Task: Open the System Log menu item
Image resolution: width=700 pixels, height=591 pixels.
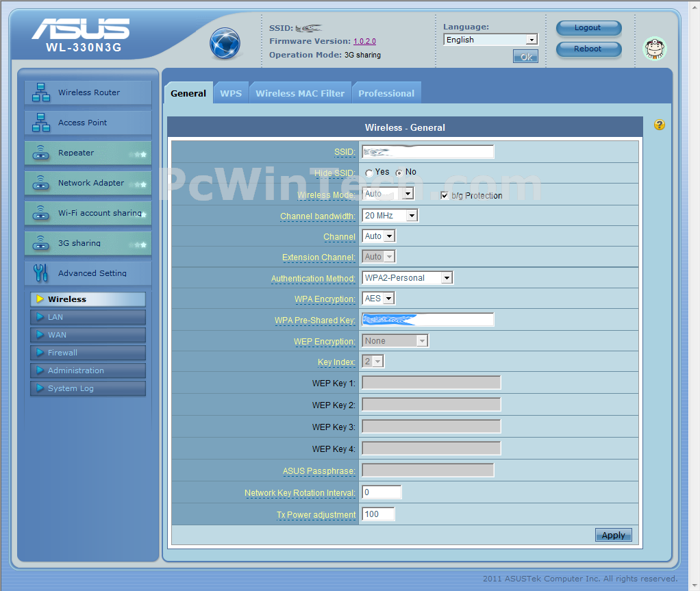Action: 88,388
